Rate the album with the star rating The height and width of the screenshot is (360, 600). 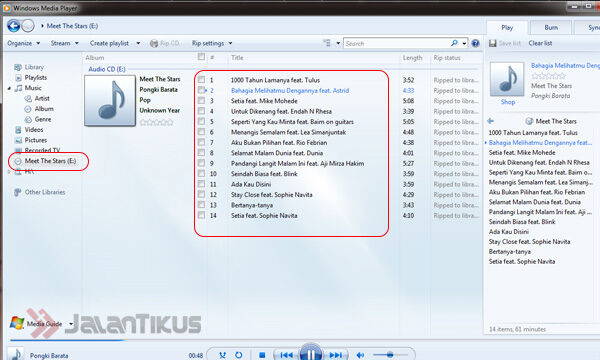[x=156, y=122]
